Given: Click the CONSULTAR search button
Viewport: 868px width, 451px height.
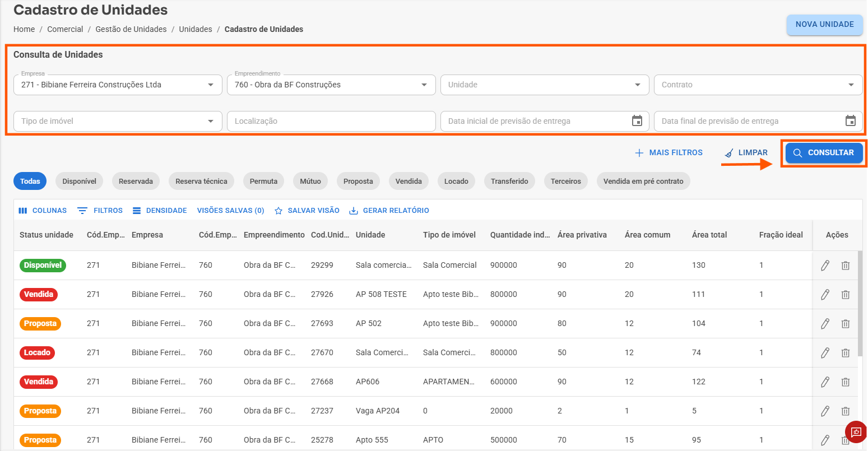Looking at the screenshot, I should 824,153.
